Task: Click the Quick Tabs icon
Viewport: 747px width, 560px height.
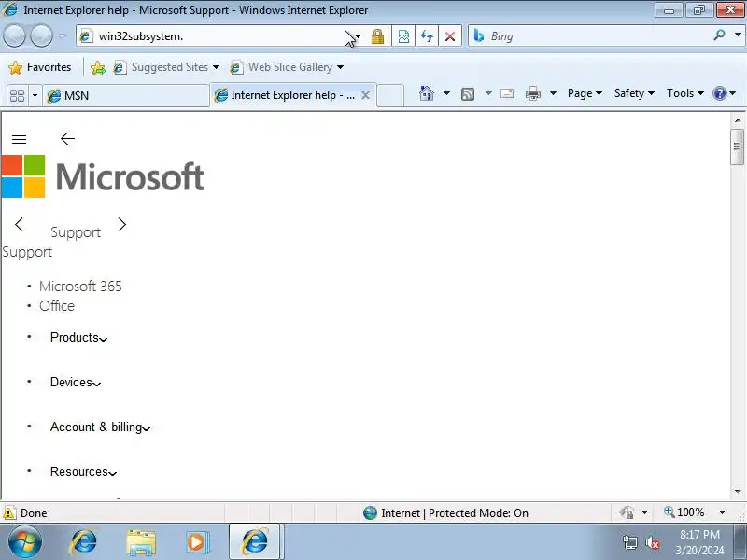Action: click(x=18, y=96)
